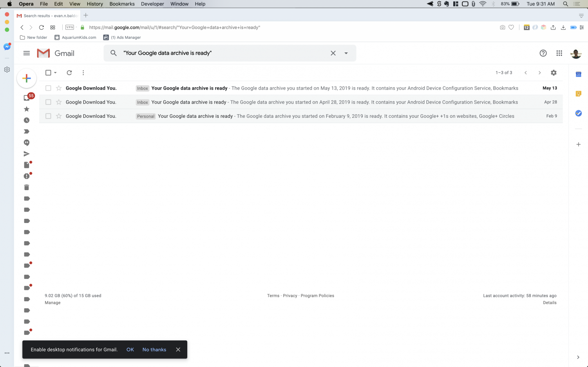Screen dimensions: 588x367
Task: Select the May 13 email checkbox
Action: coord(48,88)
